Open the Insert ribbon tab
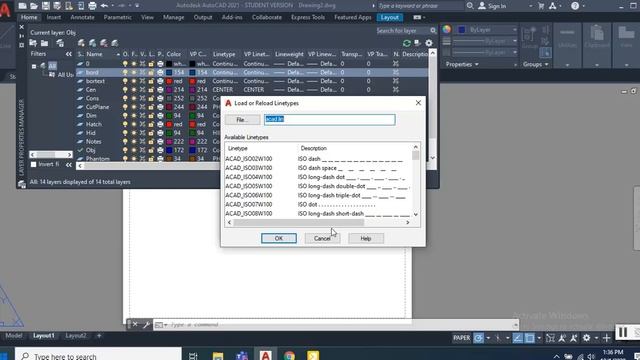Screen dimensions: 640x360 coord(53,18)
